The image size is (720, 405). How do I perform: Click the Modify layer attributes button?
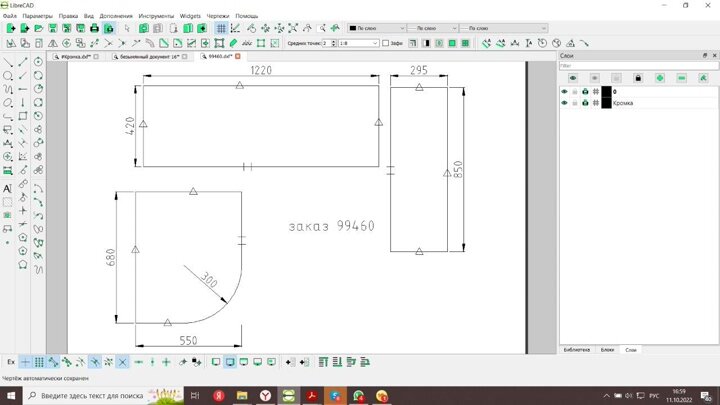pos(703,78)
